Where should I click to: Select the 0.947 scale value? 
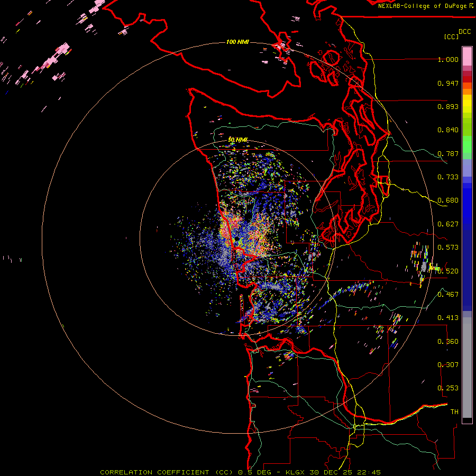(448, 83)
